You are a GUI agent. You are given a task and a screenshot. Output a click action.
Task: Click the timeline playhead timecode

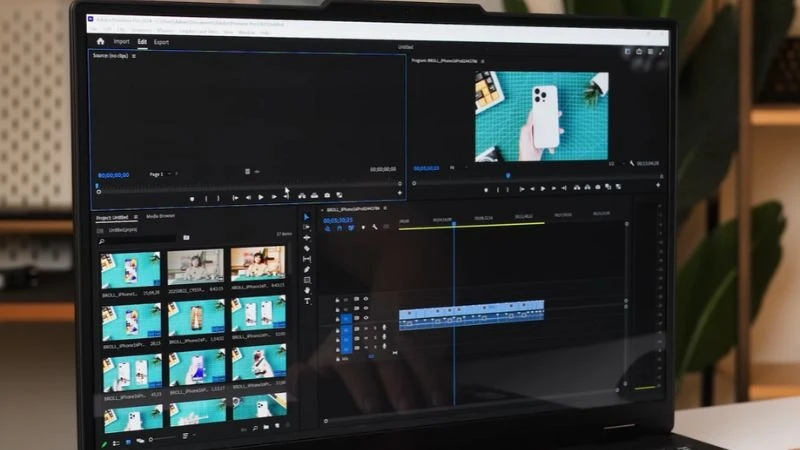click(338, 220)
